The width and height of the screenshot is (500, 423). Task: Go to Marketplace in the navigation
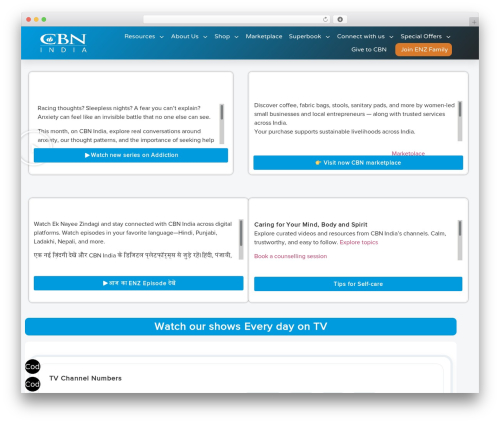point(264,36)
